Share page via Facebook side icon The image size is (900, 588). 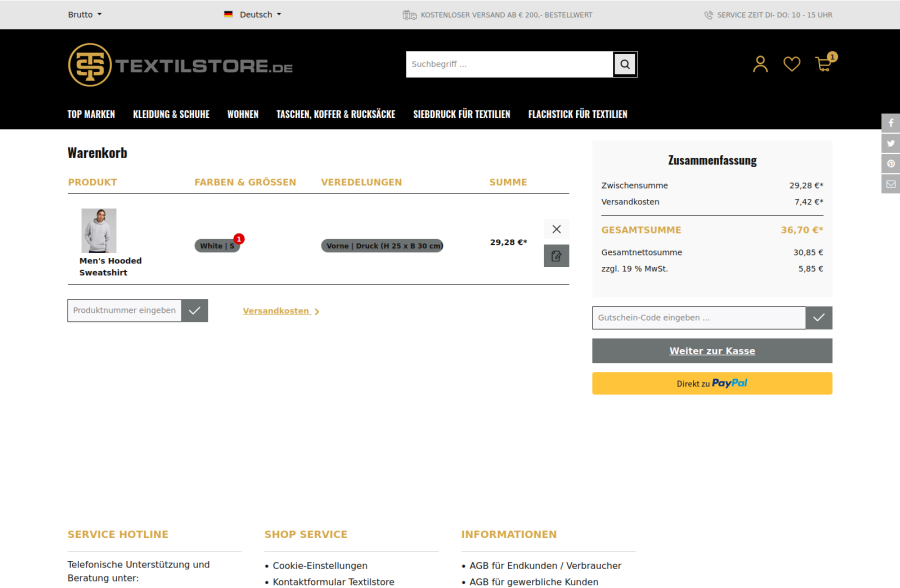pyautogui.click(x=890, y=123)
